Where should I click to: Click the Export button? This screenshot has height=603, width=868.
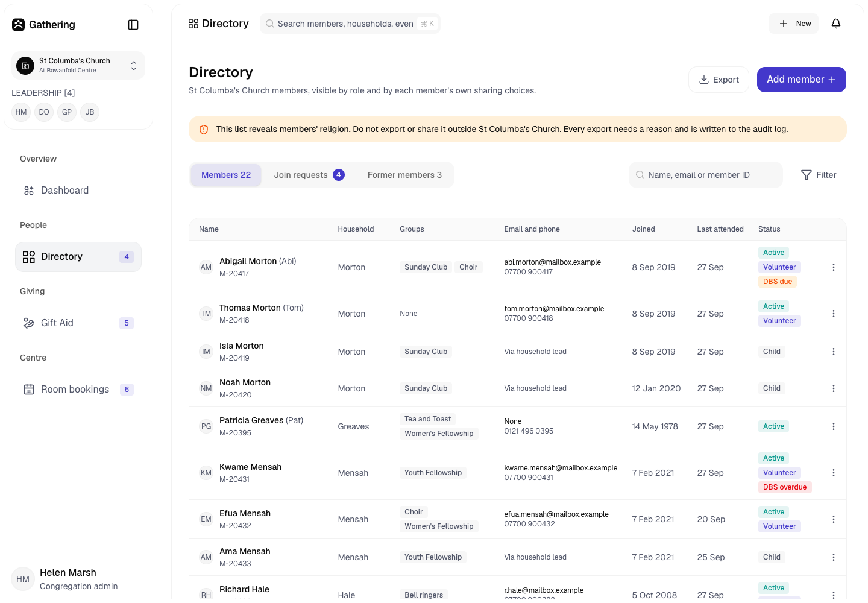(x=719, y=80)
